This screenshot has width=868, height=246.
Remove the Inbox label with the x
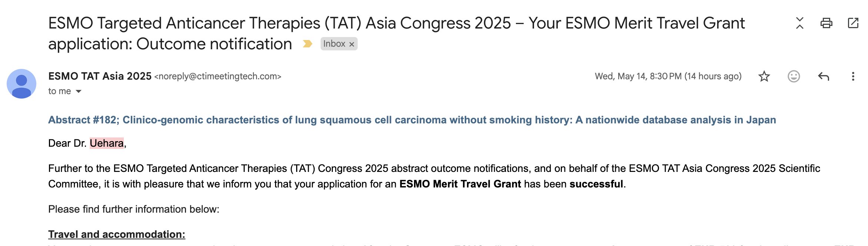coord(352,44)
